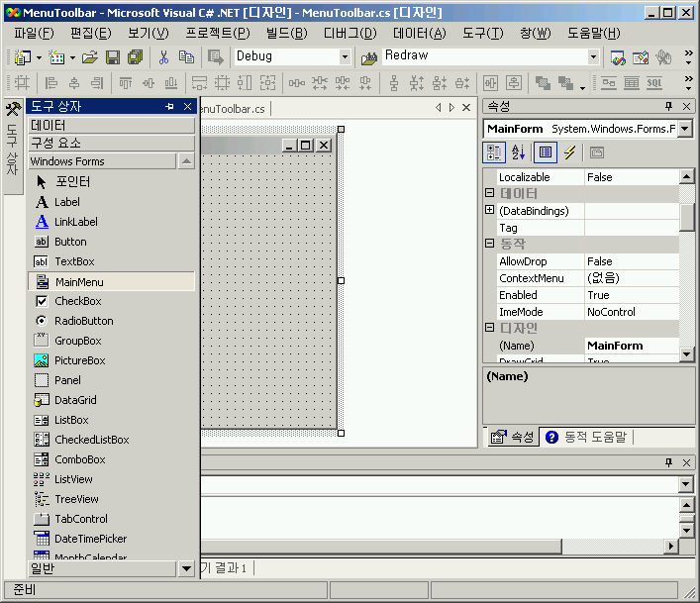The width and height of the screenshot is (700, 603).
Task: Click the Events lightning bolt icon
Action: (x=569, y=152)
